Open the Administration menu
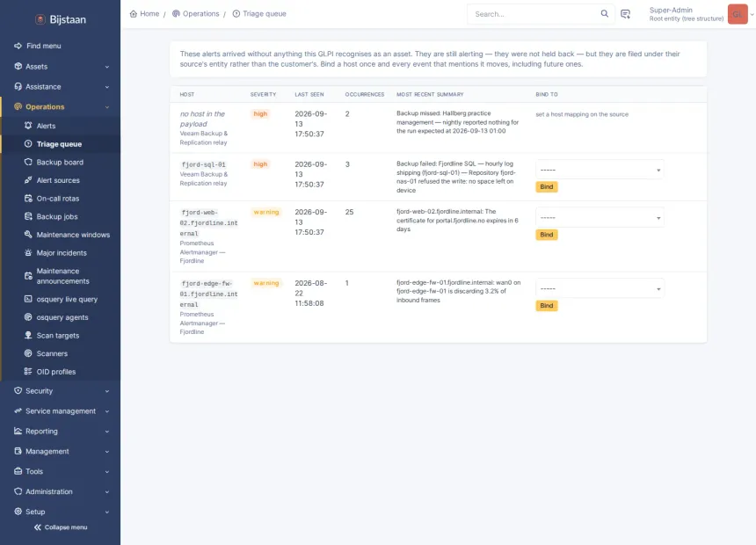 click(x=61, y=491)
